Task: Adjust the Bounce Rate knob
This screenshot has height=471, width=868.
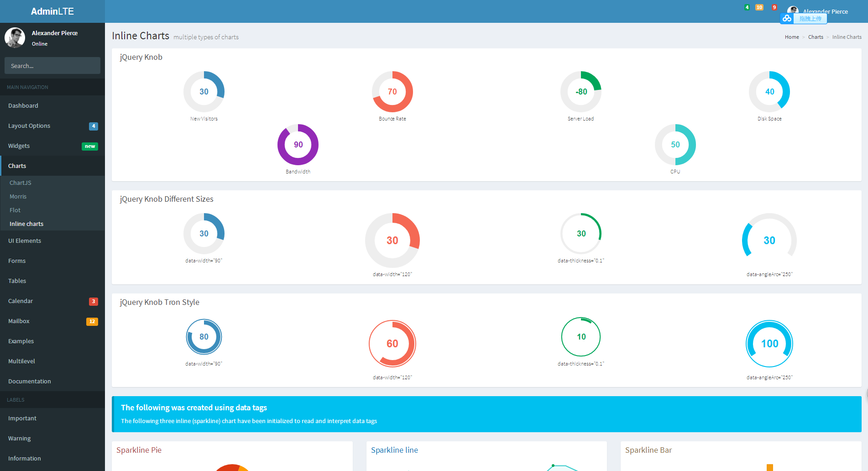Action: coord(392,92)
